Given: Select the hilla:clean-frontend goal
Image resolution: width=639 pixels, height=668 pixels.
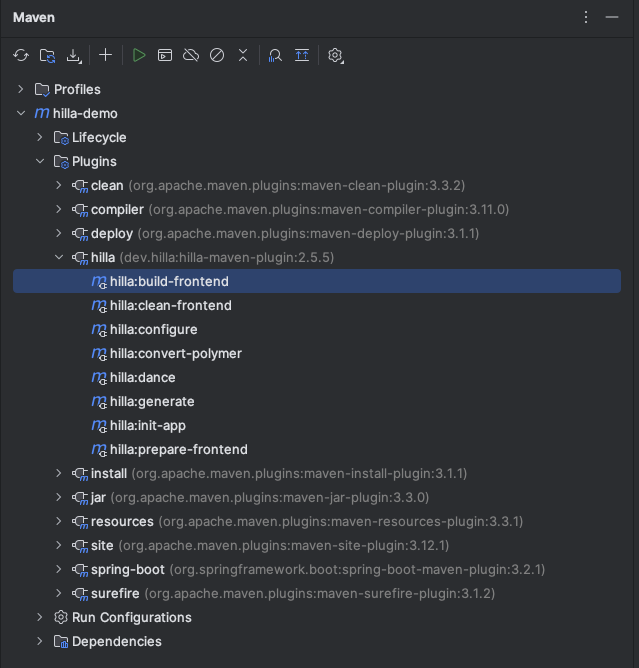Looking at the screenshot, I should 317,305.
